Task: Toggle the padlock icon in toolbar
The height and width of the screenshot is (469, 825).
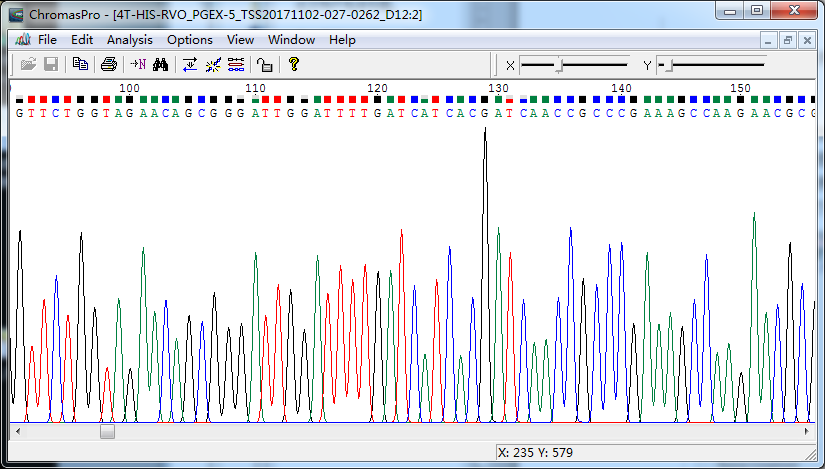Action: (x=265, y=64)
